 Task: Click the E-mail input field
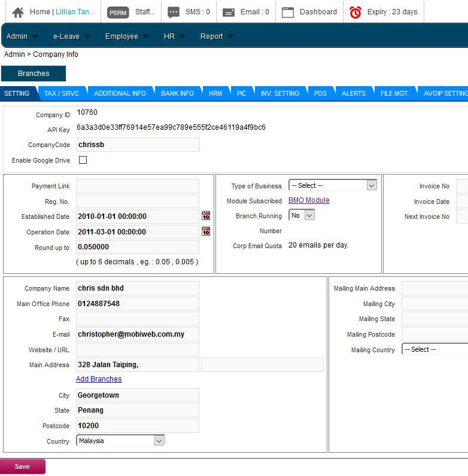pos(138,334)
